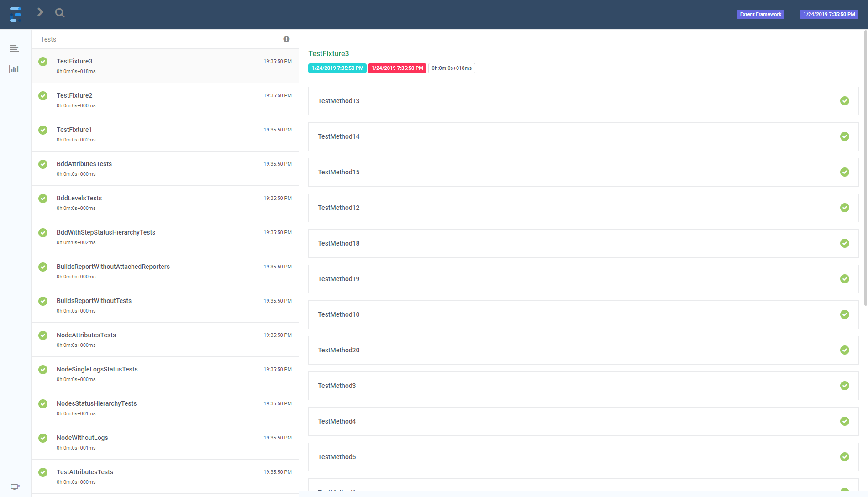Click the header report timestamp badge

tap(829, 14)
